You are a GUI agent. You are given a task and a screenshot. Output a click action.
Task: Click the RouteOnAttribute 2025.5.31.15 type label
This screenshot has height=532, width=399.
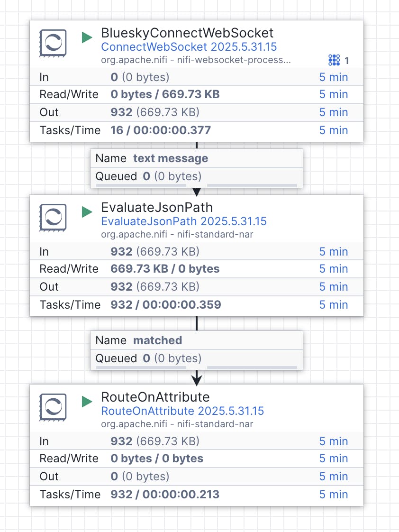[182, 411]
